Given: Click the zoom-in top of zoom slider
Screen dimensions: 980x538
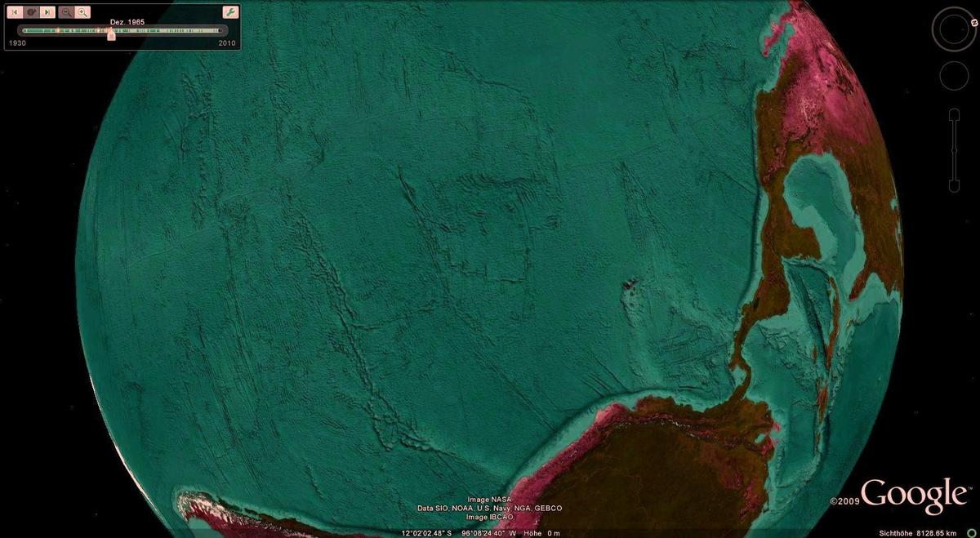Looking at the screenshot, I should coord(953,114).
